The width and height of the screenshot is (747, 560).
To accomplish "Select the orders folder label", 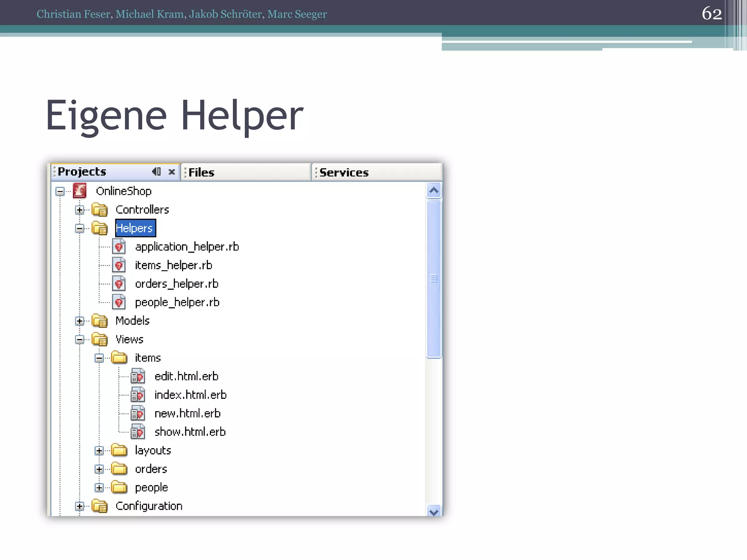I will [151, 469].
